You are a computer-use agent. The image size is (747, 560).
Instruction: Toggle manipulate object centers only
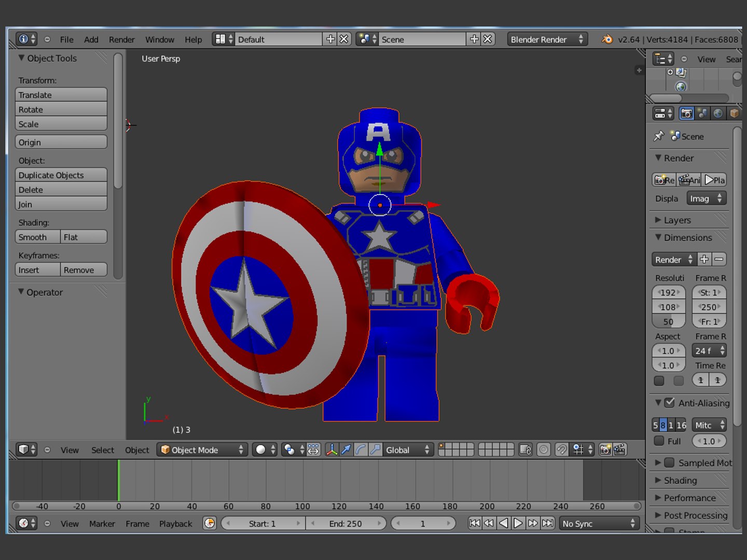(x=313, y=450)
